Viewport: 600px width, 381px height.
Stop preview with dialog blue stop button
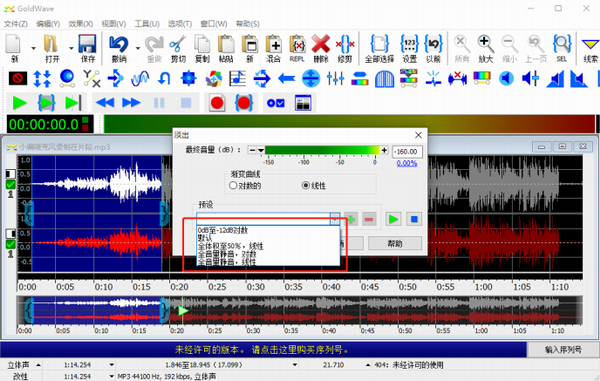click(414, 219)
